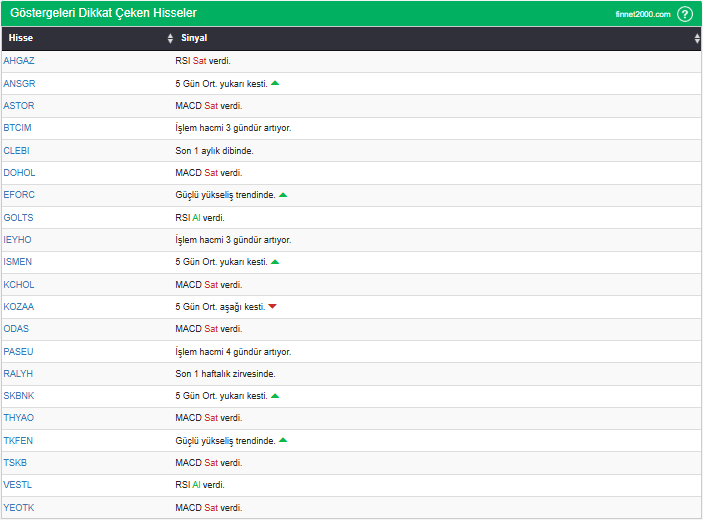This screenshot has height=520, width=703.
Task: Sort table by Hisse column header
Action: coord(21,38)
